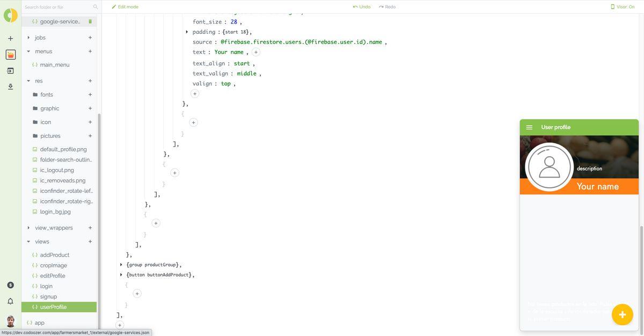Open login view
This screenshot has width=644, height=336.
46,286
